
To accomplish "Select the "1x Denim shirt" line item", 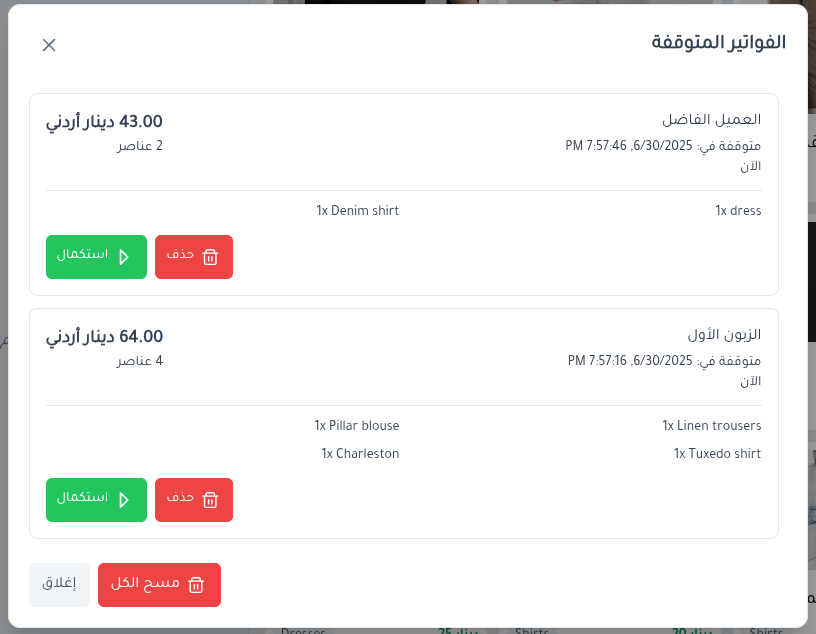I will pyautogui.click(x=358, y=211).
